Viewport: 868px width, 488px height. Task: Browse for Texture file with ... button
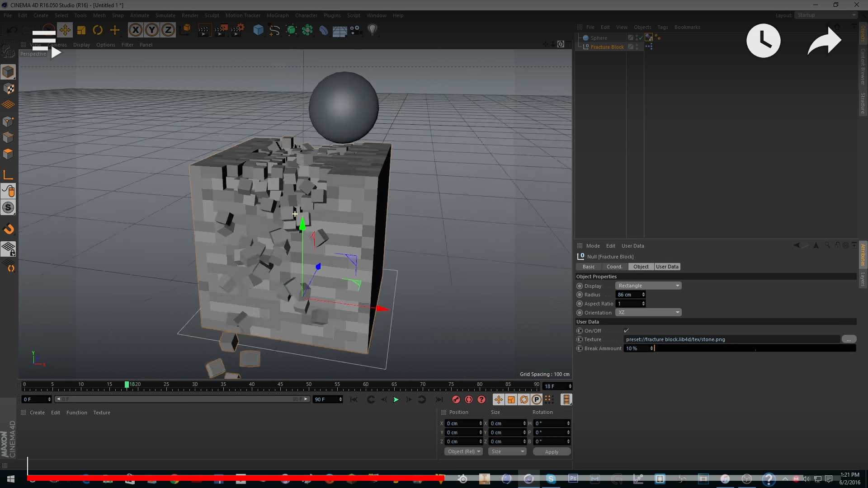tap(849, 339)
